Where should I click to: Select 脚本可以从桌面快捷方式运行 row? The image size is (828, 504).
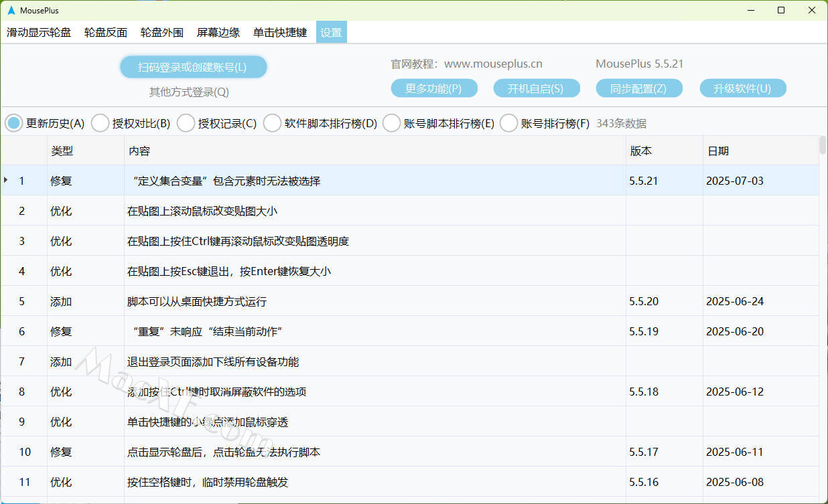pyautogui.click(x=409, y=301)
